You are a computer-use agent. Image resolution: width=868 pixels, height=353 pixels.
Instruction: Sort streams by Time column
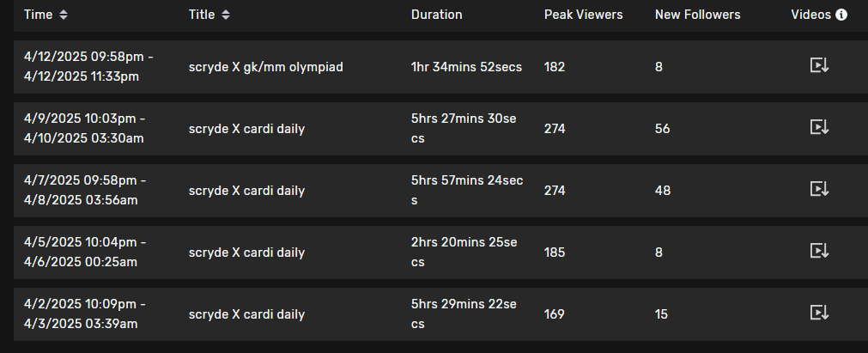[64, 15]
